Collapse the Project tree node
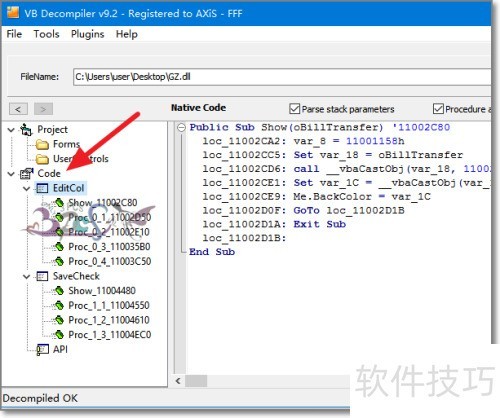Screen dimensions: 500x418 tap(11, 130)
